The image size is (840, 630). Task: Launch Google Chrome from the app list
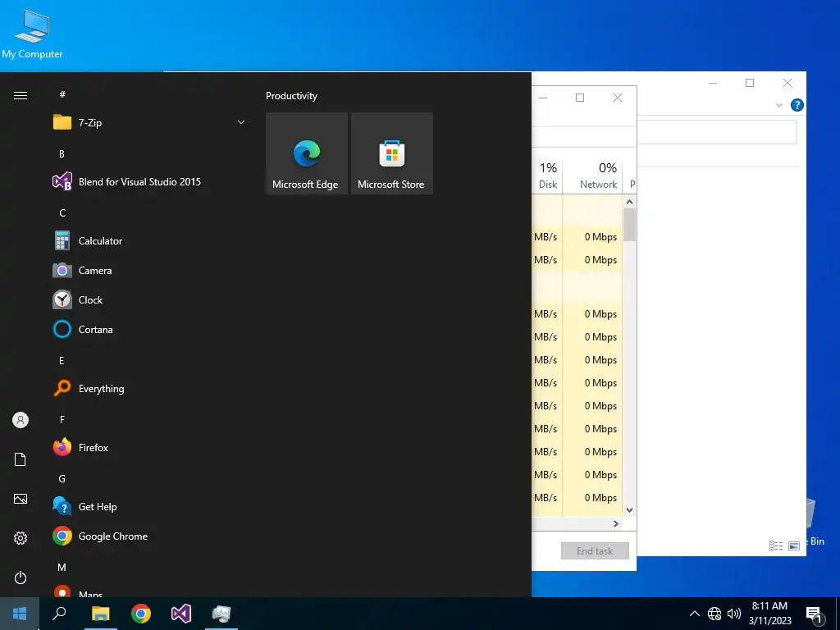coord(150,536)
